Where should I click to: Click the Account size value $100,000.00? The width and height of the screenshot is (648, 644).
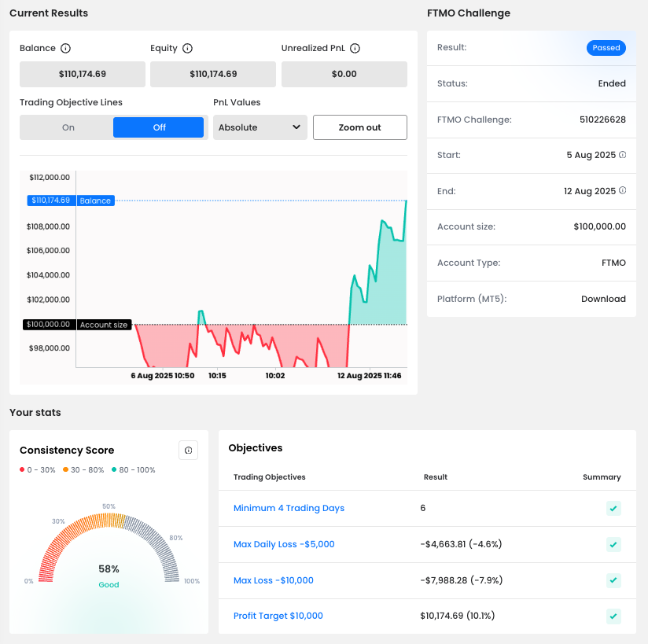coord(600,226)
